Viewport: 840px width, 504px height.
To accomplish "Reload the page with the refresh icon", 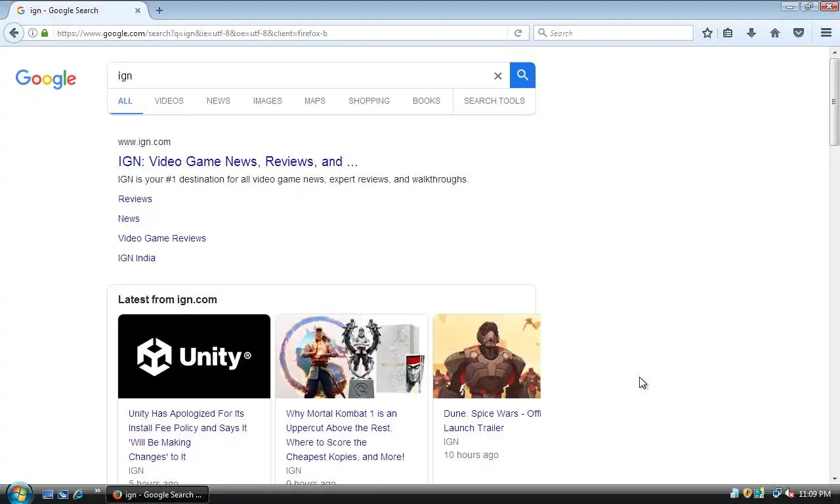I will click(x=518, y=33).
